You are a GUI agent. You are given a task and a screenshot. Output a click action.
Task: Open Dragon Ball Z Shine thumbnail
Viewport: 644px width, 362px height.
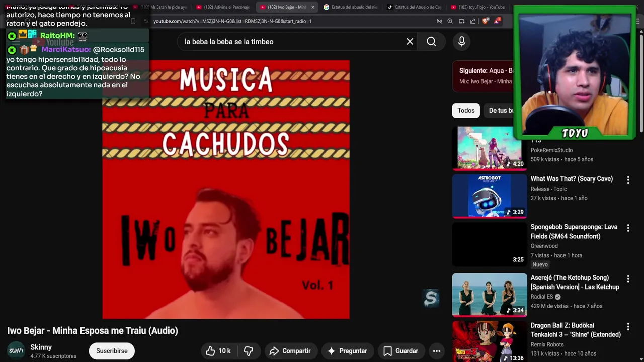490,342
